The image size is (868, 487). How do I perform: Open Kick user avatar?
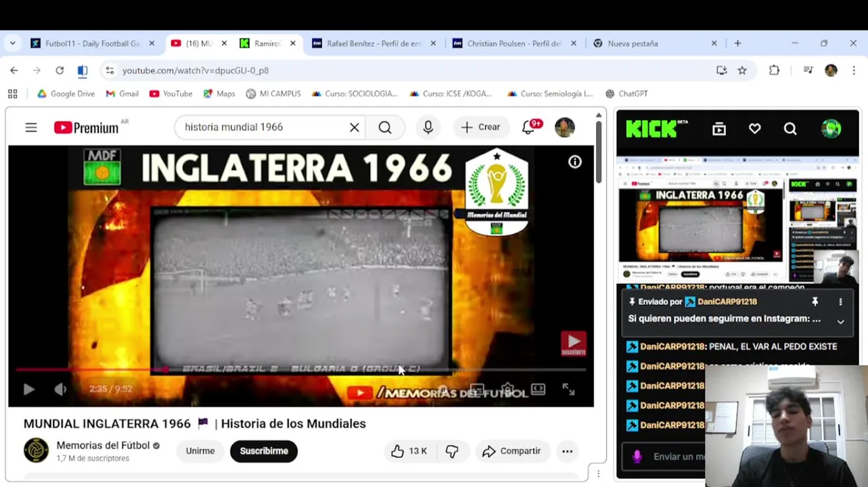point(831,129)
